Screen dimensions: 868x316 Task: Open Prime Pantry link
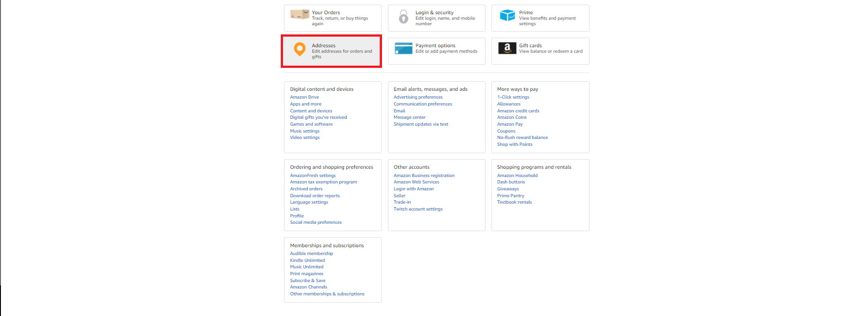tap(511, 196)
